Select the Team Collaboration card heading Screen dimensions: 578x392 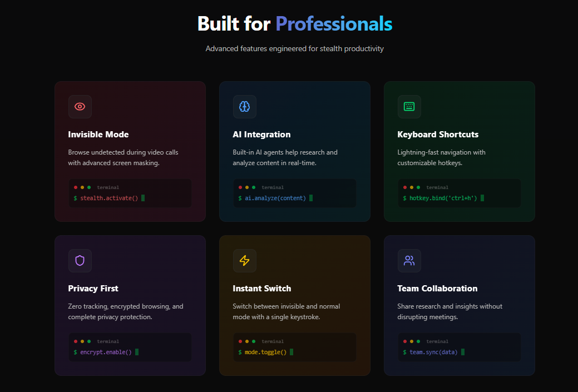(x=438, y=289)
